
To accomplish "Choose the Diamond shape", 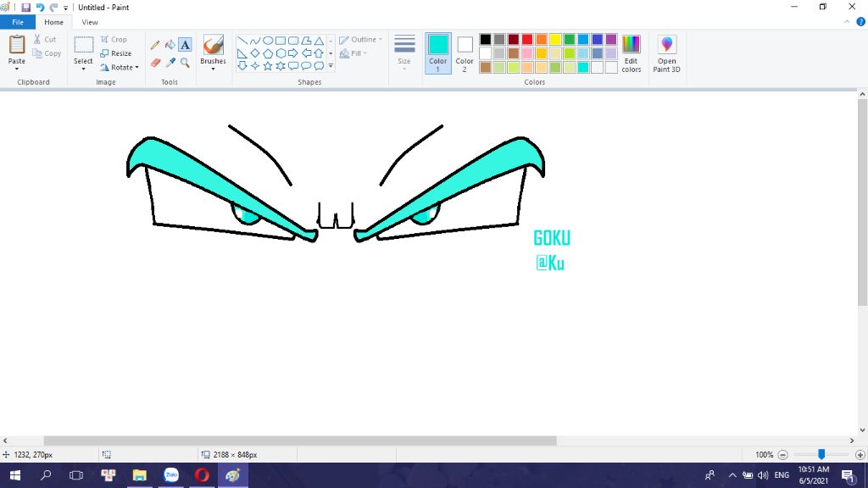I will (255, 53).
